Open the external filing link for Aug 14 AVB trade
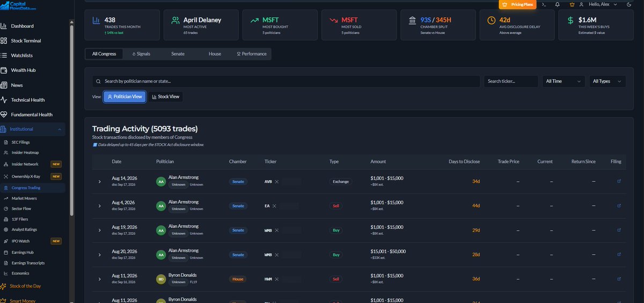The width and height of the screenshot is (644, 303). click(x=619, y=181)
